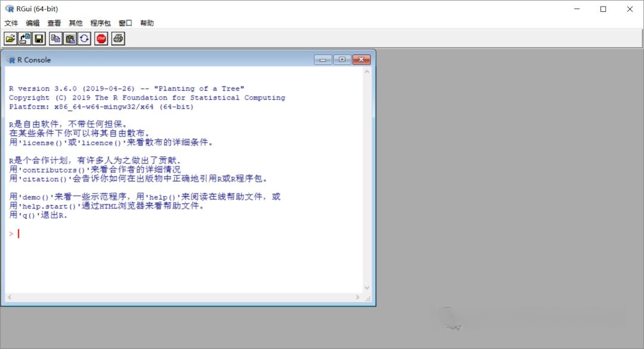Open the 窗口 menu
Screen dimensions: 644x349
pyautogui.click(x=125, y=23)
